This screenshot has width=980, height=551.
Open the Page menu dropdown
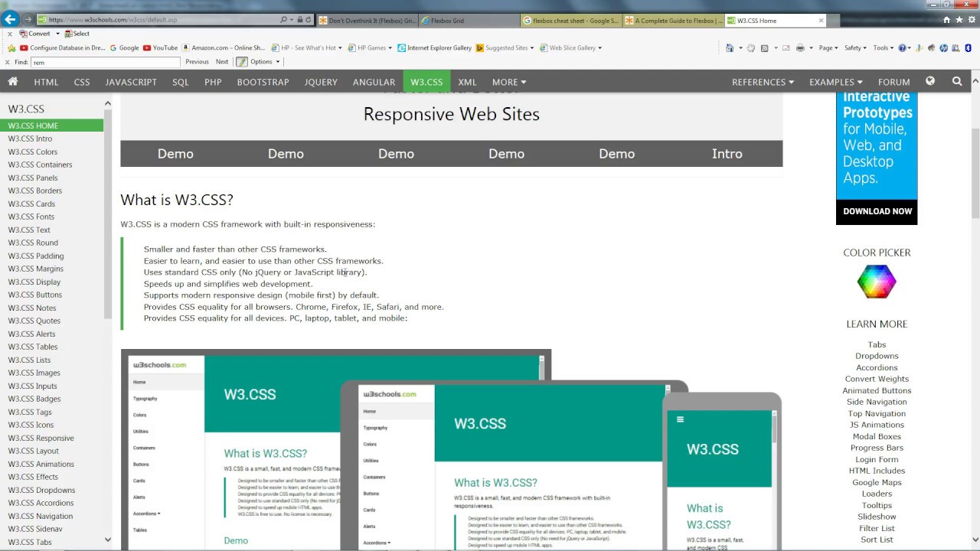tap(828, 47)
